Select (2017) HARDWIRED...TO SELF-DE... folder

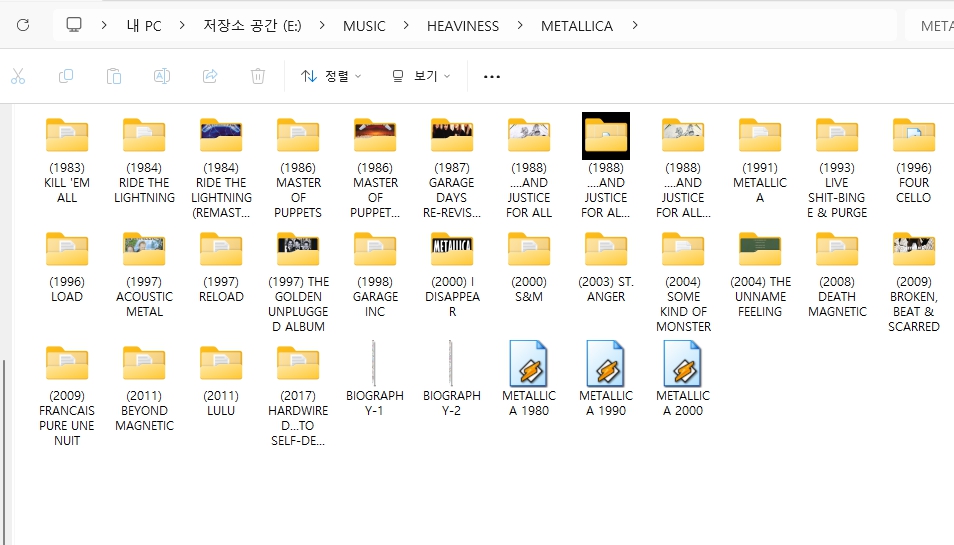[x=298, y=396]
